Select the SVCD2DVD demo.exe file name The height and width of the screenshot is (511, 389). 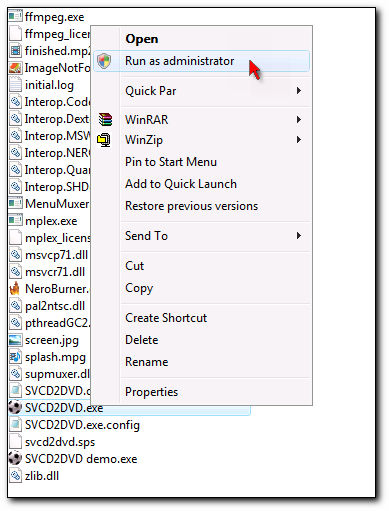[x=81, y=459]
